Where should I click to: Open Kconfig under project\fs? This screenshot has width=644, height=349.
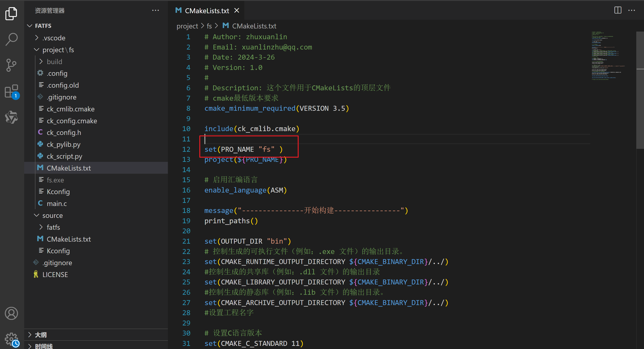coord(96,192)
